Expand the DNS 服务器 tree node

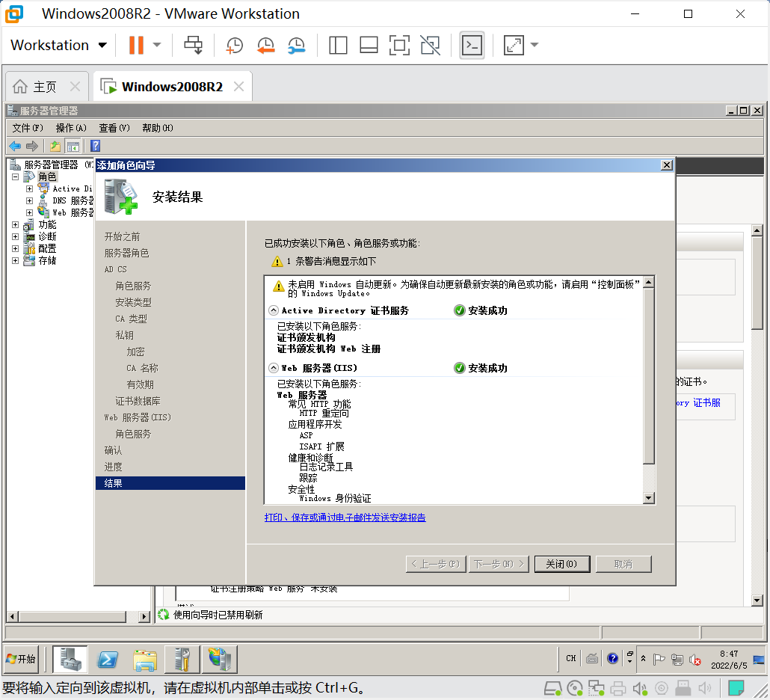29,200
